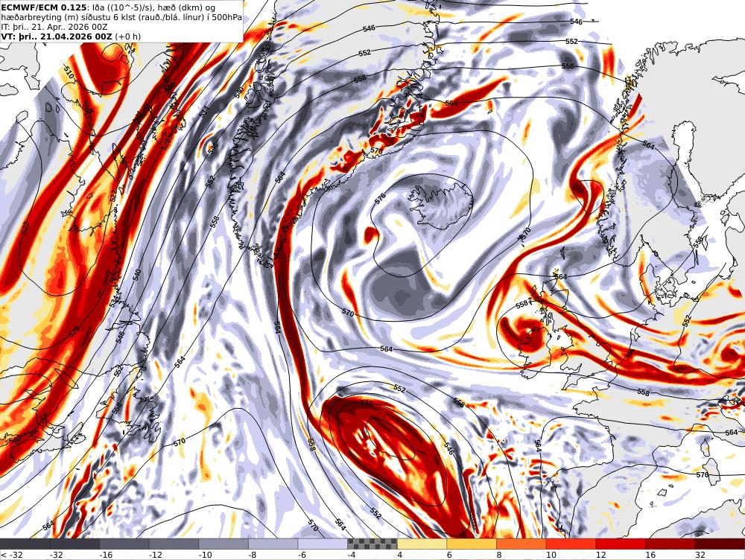
Task: Click the '12' legend label
Action: click(600, 555)
